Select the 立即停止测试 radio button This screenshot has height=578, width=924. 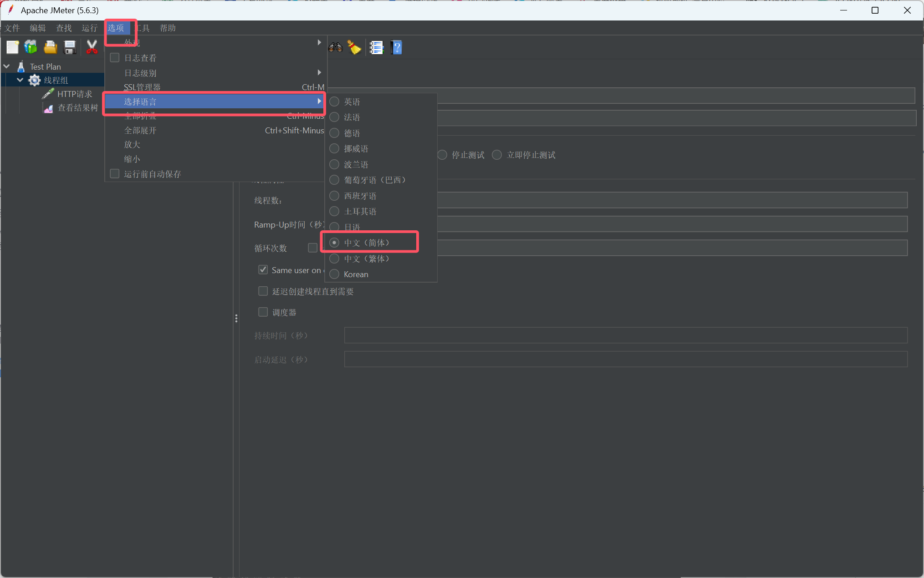click(497, 155)
